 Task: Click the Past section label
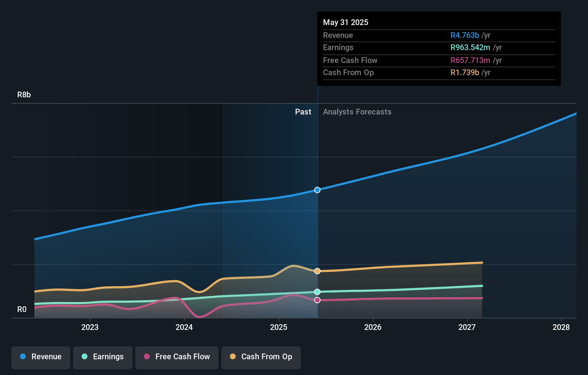pyautogui.click(x=303, y=112)
